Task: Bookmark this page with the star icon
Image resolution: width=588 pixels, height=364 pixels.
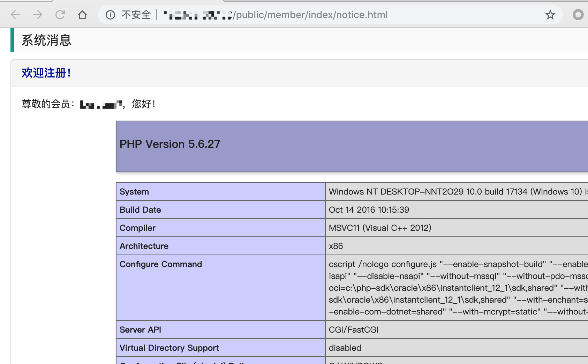Action: [x=550, y=15]
